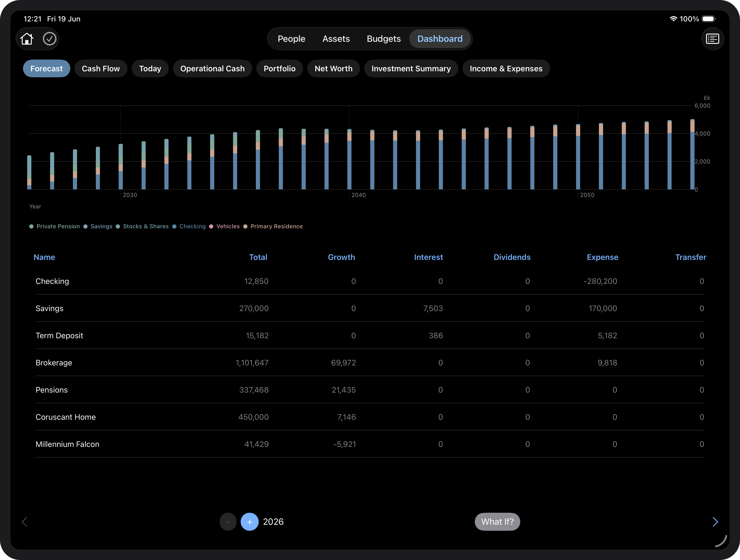Click Coruscant Home total 450,000
740x560 pixels.
(253, 417)
